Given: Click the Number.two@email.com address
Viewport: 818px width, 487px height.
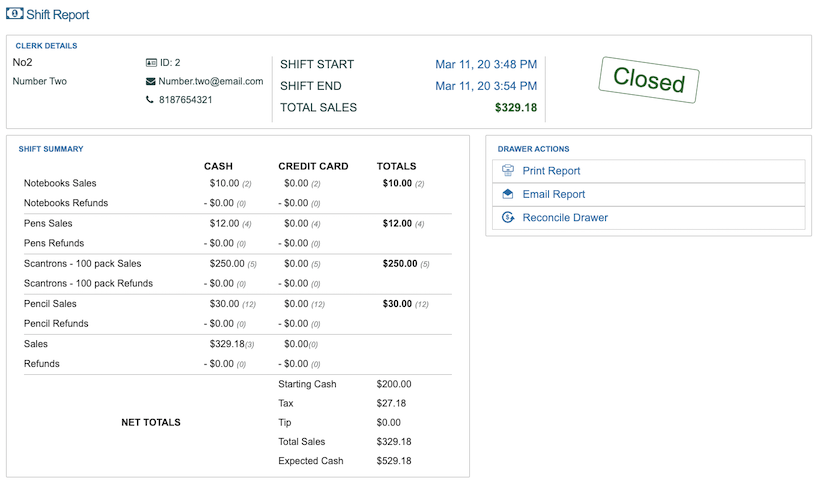Looking at the screenshot, I should tap(211, 82).
